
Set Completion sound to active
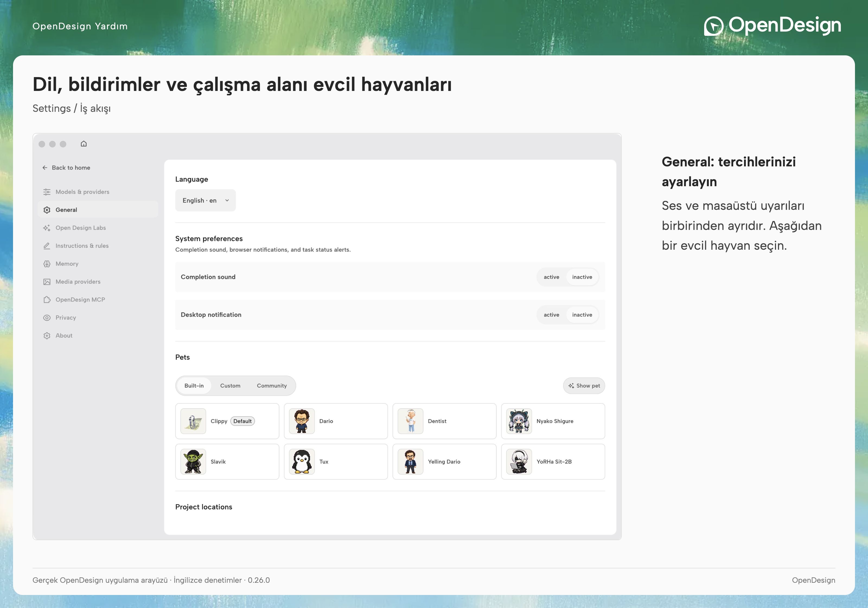551,277
